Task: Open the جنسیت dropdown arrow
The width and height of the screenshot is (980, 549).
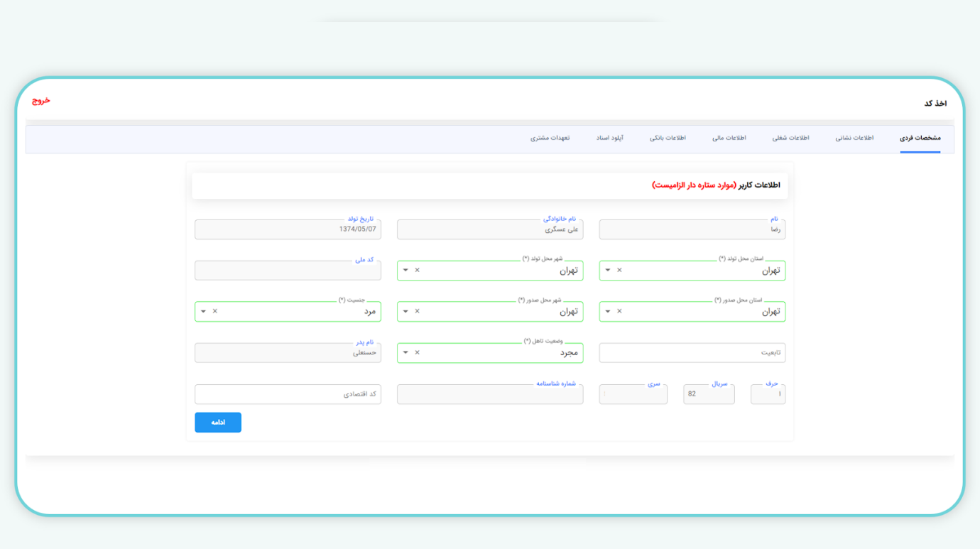Action: tap(203, 312)
